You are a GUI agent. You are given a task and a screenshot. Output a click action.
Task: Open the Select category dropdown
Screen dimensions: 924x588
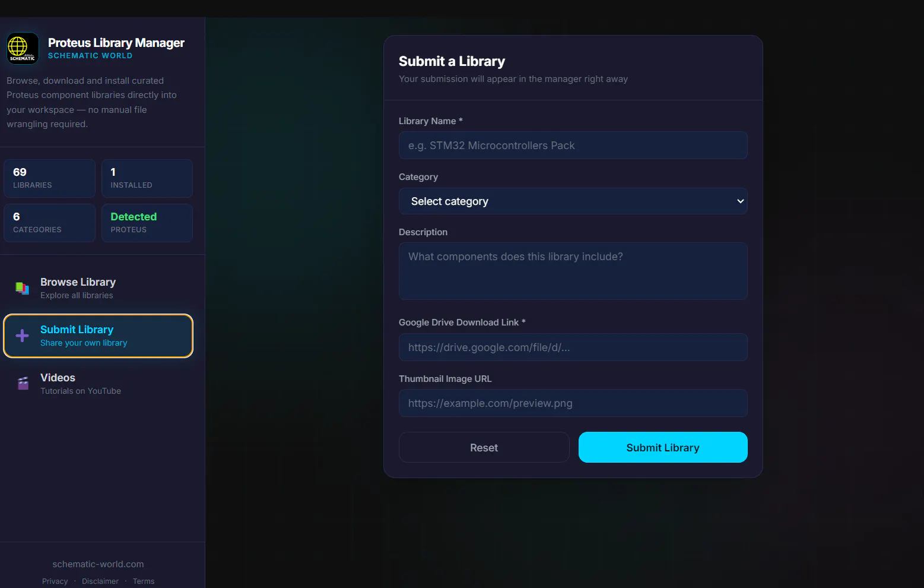(x=573, y=201)
